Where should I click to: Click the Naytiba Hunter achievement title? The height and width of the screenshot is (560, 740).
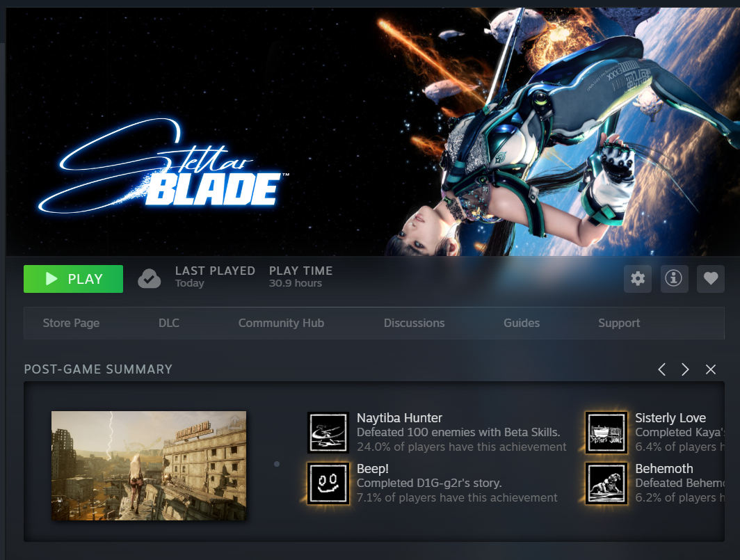coord(399,418)
